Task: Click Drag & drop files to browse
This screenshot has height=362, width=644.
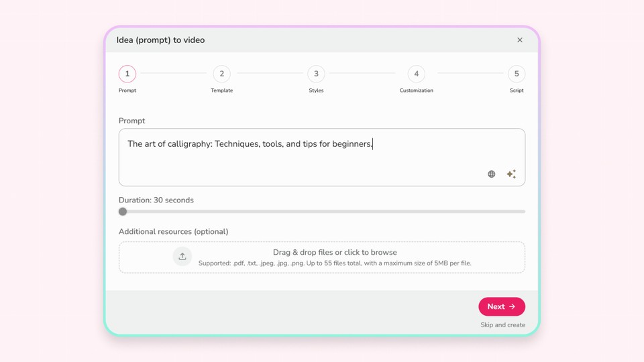Action: coord(335,253)
